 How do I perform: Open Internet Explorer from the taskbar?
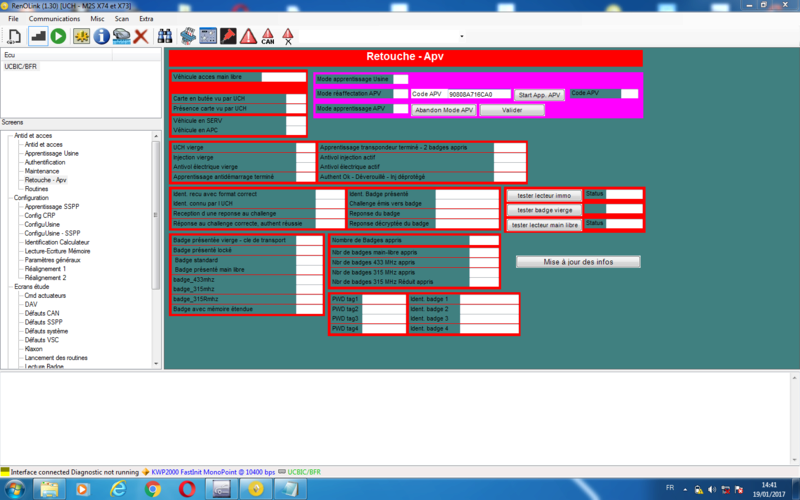coord(118,489)
